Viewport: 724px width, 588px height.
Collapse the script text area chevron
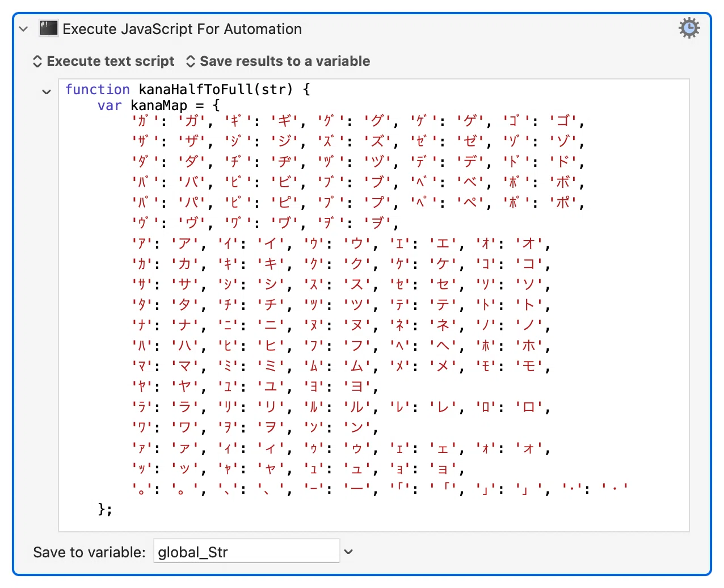click(x=47, y=91)
